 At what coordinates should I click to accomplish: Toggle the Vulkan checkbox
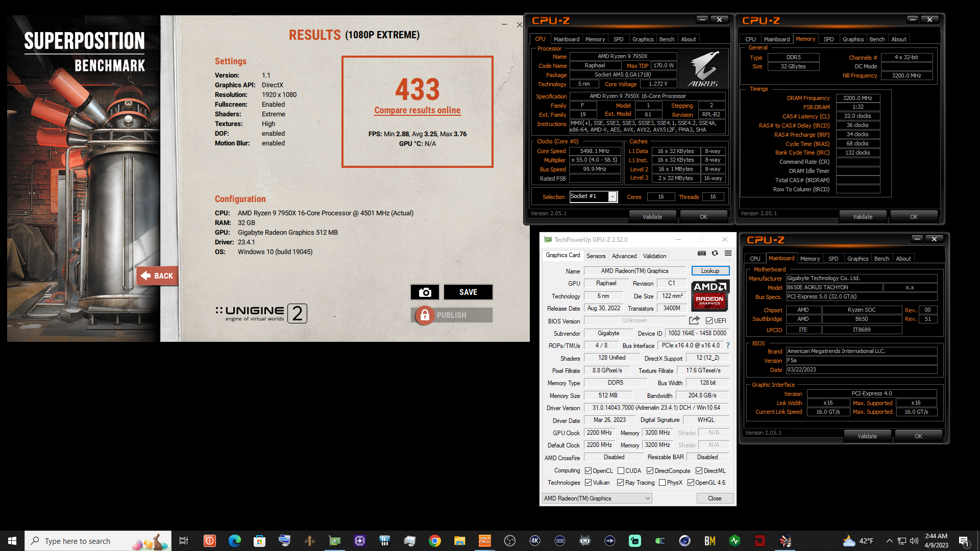click(x=588, y=482)
